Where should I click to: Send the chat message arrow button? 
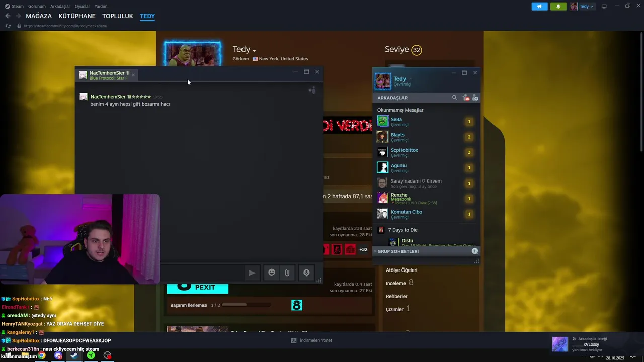(252, 273)
